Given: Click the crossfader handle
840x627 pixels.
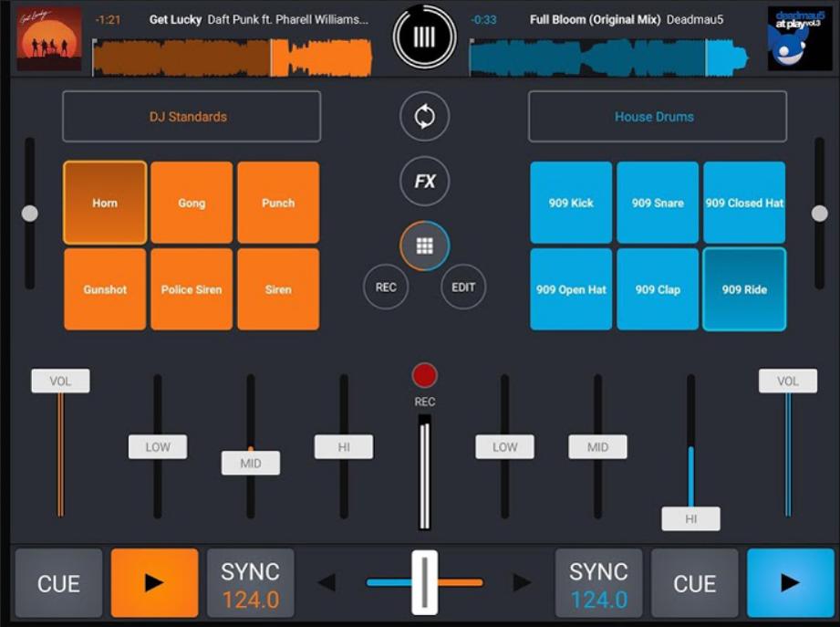Looking at the screenshot, I should click(x=425, y=582).
